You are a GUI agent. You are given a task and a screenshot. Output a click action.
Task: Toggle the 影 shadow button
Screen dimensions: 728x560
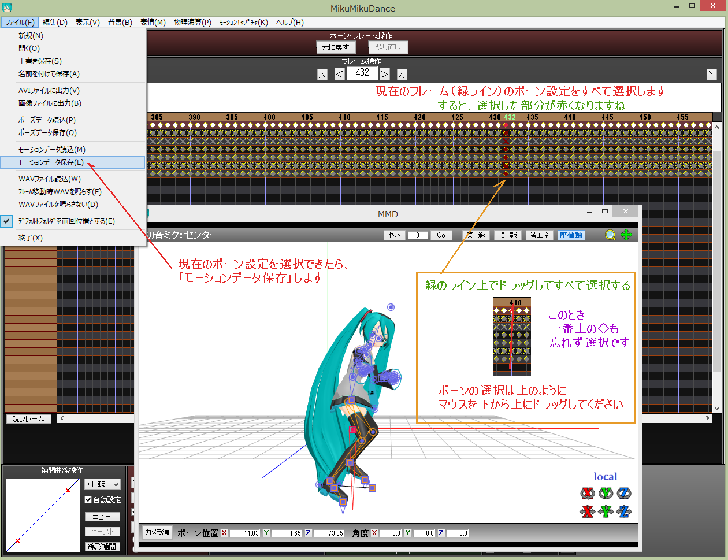[x=477, y=235]
